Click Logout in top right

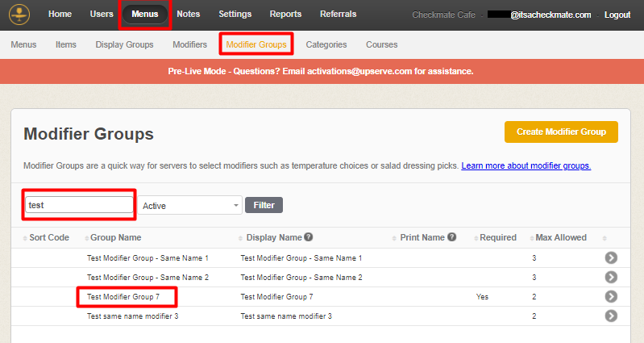(x=617, y=15)
